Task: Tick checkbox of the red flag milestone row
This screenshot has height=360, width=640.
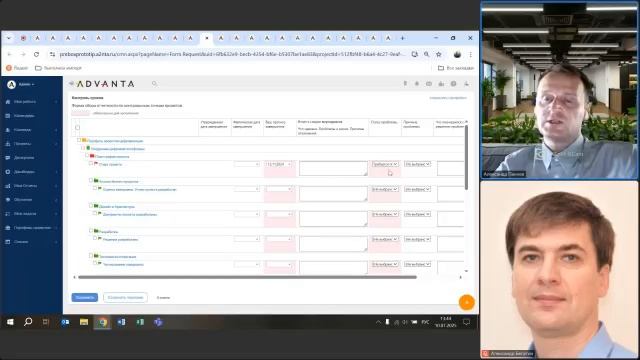Action: coord(91,163)
